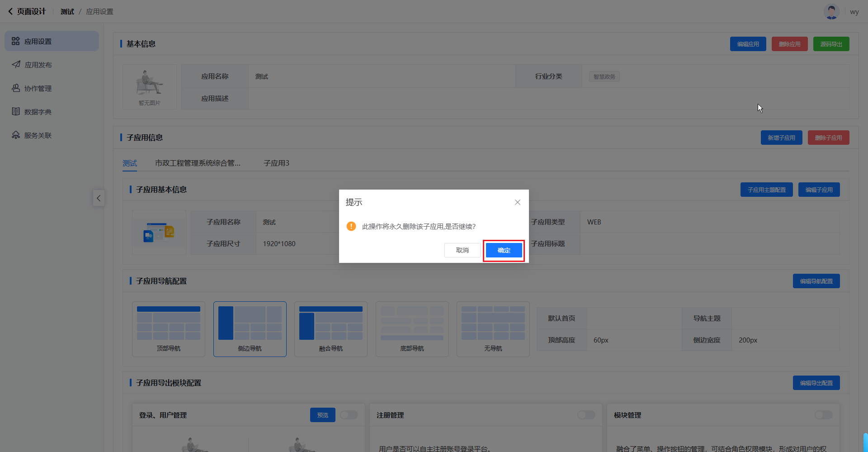
Task: Click the back arrow beside 页面设计
Action: coord(10,12)
